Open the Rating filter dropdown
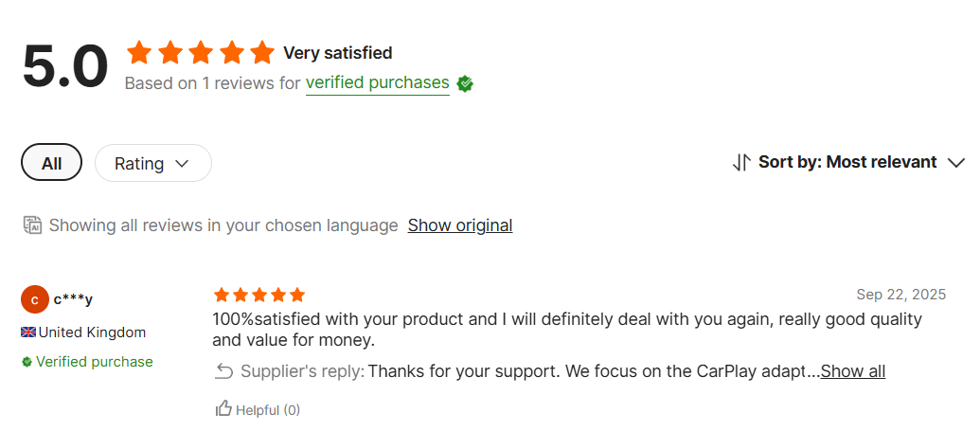The height and width of the screenshot is (431, 980). point(152,163)
